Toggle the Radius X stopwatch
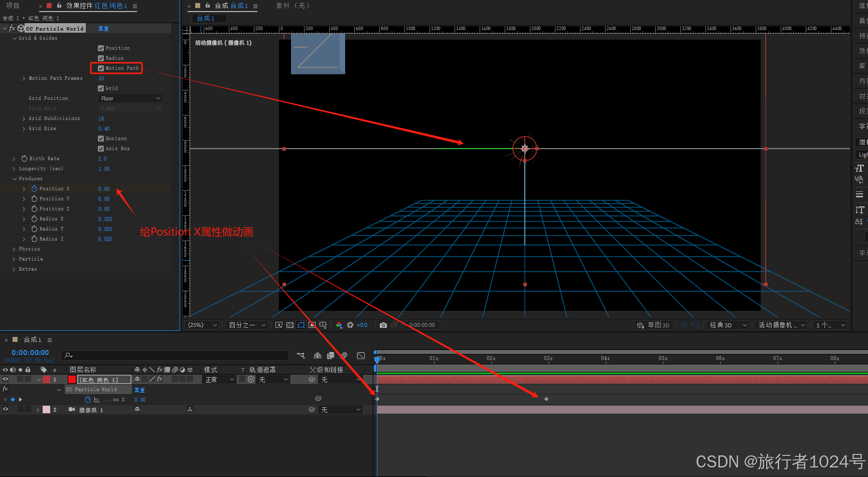Image resolution: width=868 pixels, height=477 pixels. click(x=34, y=219)
